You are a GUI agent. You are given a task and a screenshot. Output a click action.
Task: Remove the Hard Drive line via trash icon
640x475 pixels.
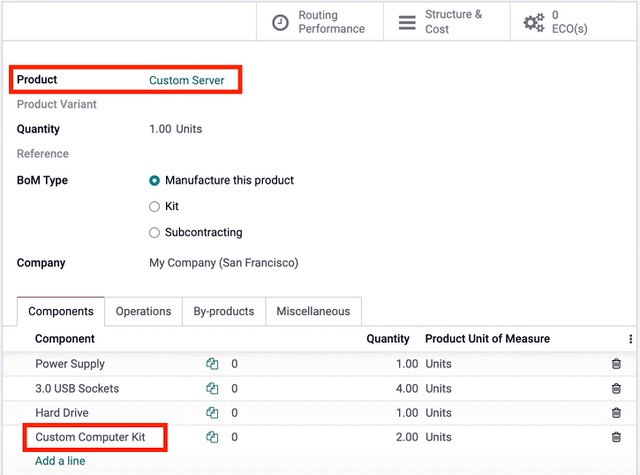616,413
